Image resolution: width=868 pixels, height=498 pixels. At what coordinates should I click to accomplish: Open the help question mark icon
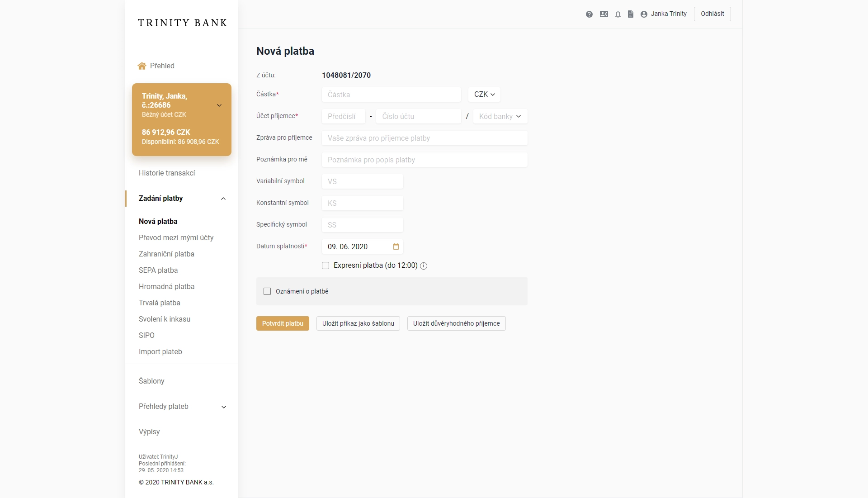pyautogui.click(x=589, y=14)
